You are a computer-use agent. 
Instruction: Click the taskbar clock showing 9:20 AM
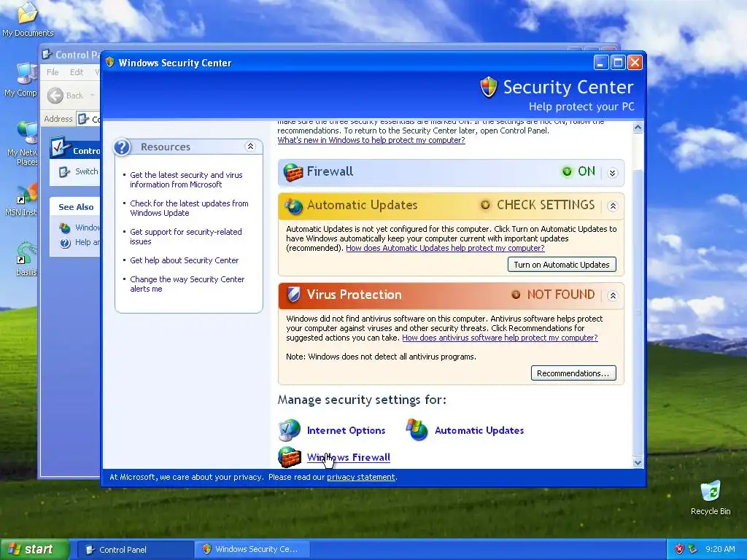click(x=720, y=549)
